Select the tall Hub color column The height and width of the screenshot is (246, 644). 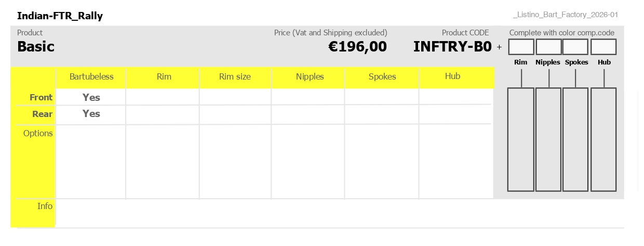point(603,139)
